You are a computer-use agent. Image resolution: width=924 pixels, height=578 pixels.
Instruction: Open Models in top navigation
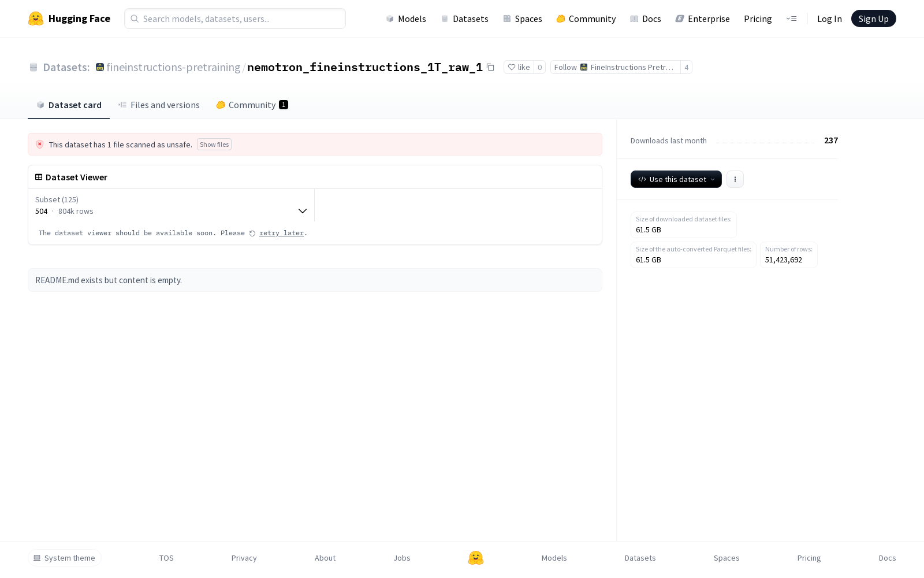[406, 18]
